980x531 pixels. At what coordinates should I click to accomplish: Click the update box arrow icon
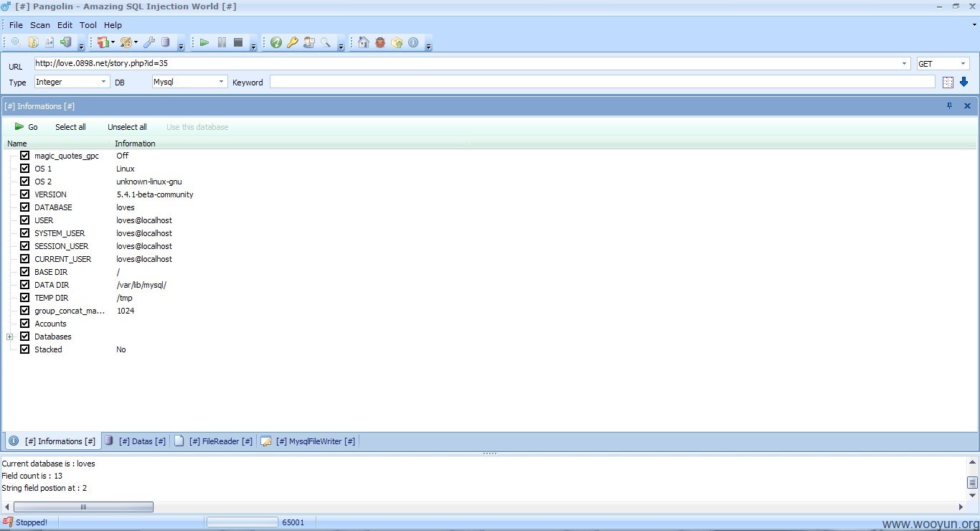coord(397,42)
